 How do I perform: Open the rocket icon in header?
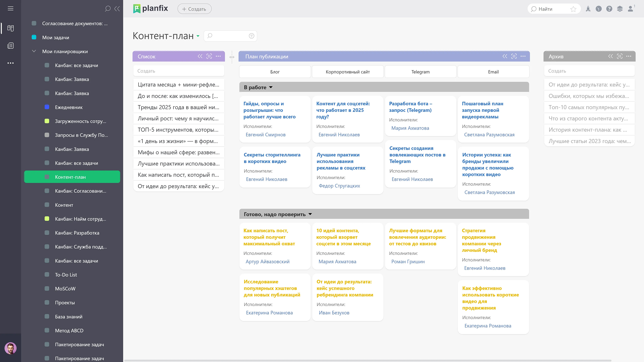tap(588, 9)
